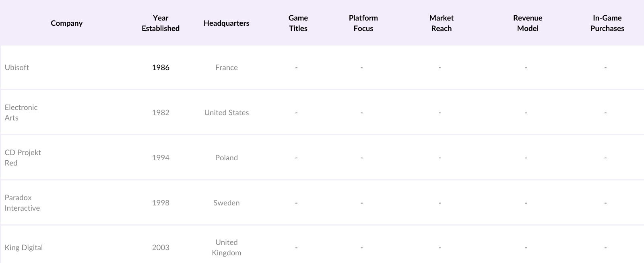Click the 1986 year cell

(x=160, y=67)
